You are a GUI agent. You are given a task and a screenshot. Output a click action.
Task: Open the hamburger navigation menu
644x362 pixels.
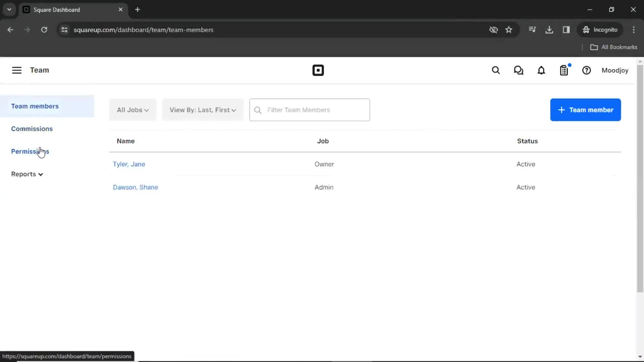coord(17,70)
